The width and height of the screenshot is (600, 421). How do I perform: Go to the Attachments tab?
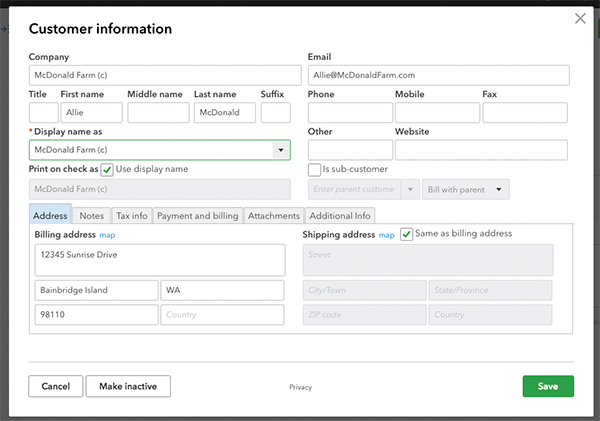point(274,216)
